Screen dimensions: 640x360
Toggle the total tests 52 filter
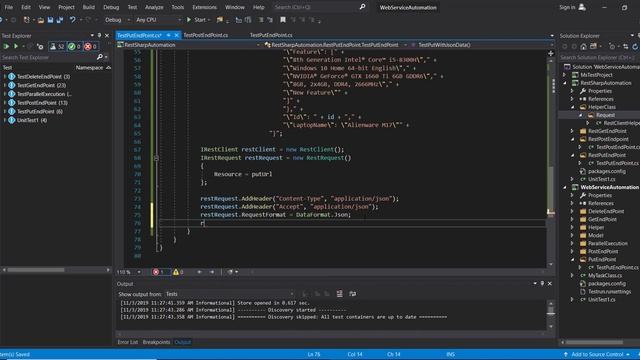pyautogui.click(x=57, y=47)
